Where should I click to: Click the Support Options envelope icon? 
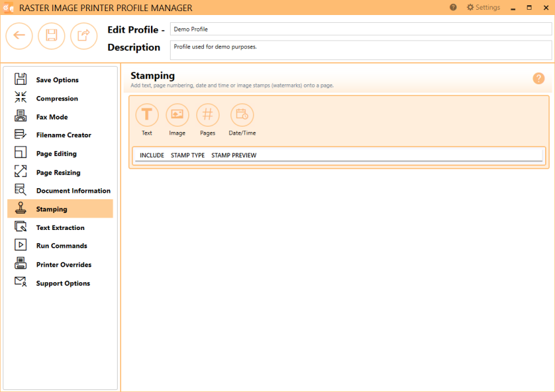20,282
